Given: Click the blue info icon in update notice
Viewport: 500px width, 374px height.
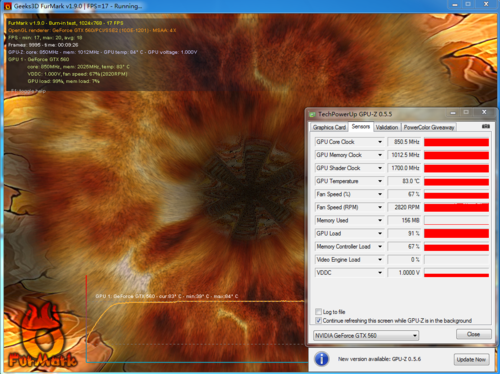Looking at the screenshot, I should pos(322,359).
